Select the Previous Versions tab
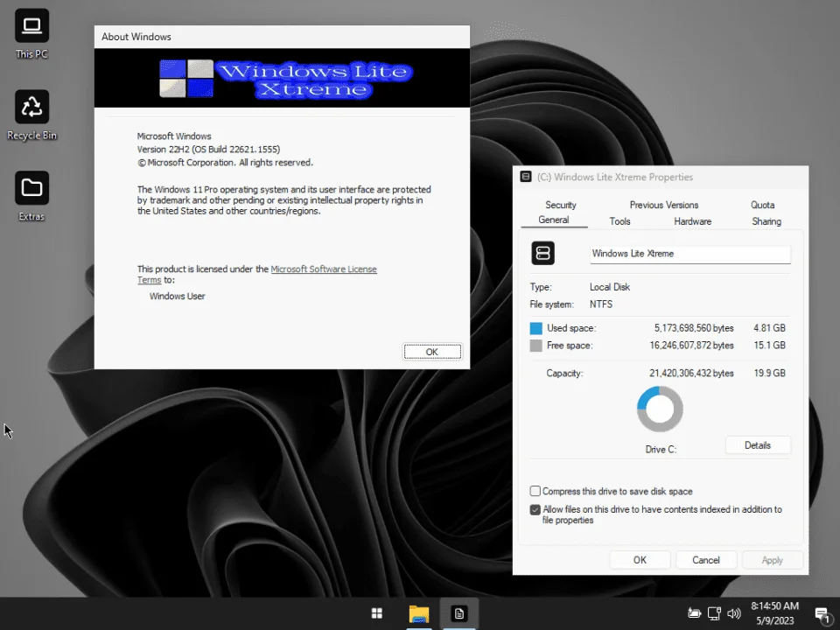Image resolution: width=840 pixels, height=630 pixels. [664, 205]
